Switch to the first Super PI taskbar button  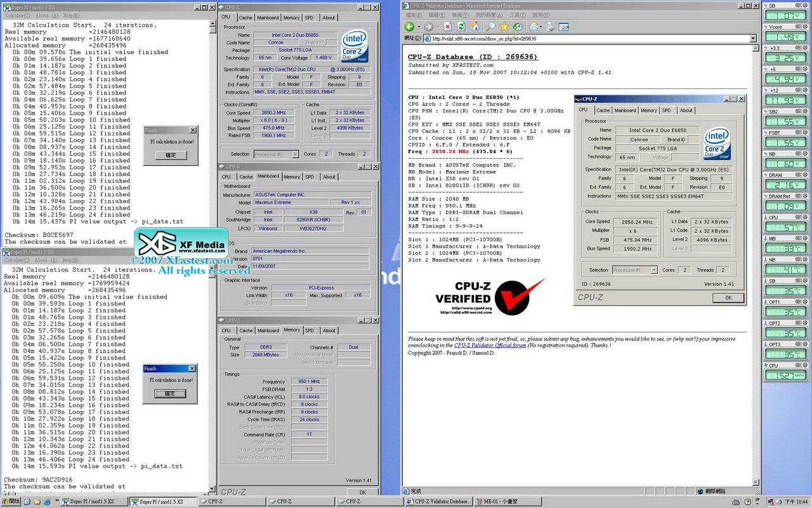(94, 502)
